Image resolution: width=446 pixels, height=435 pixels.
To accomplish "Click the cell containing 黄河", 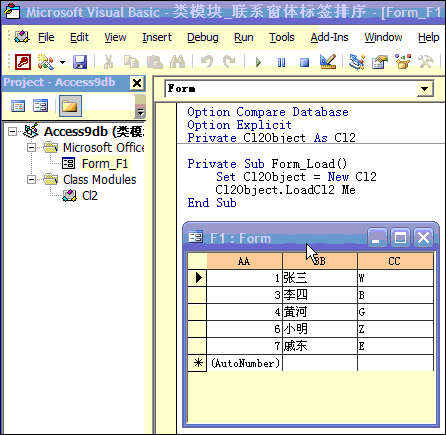I will [x=320, y=312].
